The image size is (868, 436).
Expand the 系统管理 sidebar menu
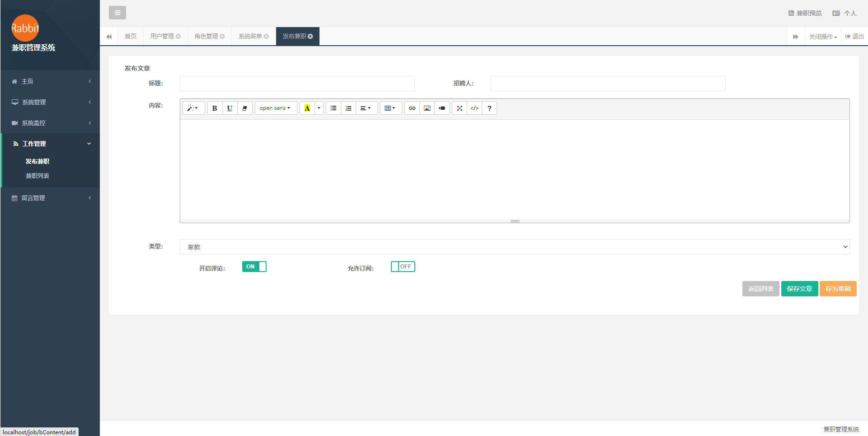coord(50,102)
